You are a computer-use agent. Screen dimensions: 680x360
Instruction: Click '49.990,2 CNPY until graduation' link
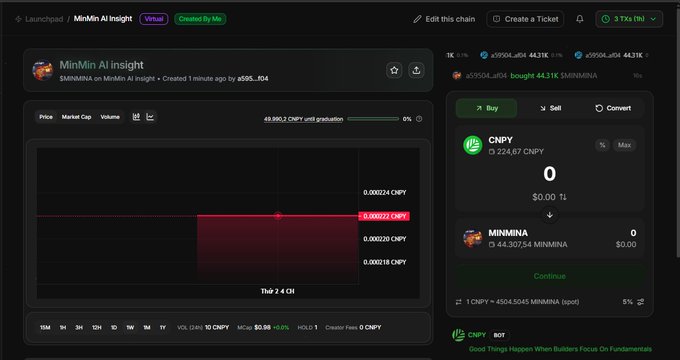303,119
